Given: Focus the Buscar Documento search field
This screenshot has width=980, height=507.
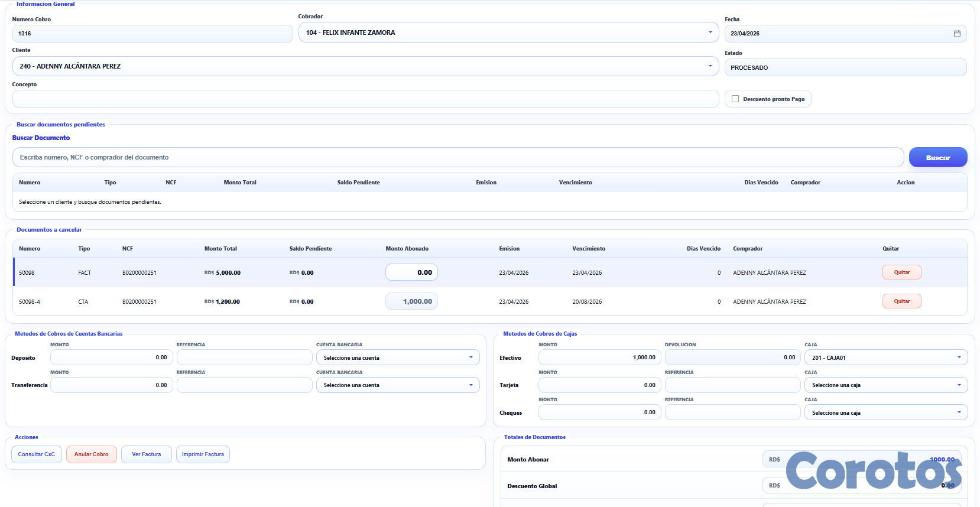Looking at the screenshot, I should (457, 158).
